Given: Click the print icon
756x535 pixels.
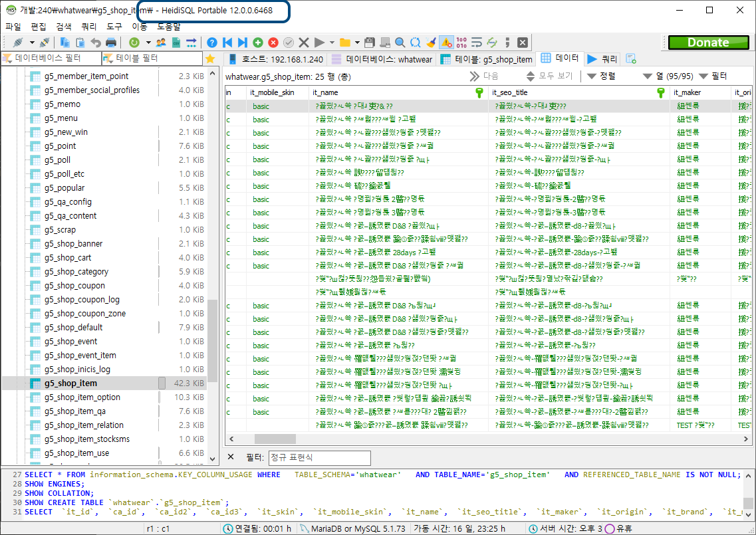Looking at the screenshot, I should point(111,43).
